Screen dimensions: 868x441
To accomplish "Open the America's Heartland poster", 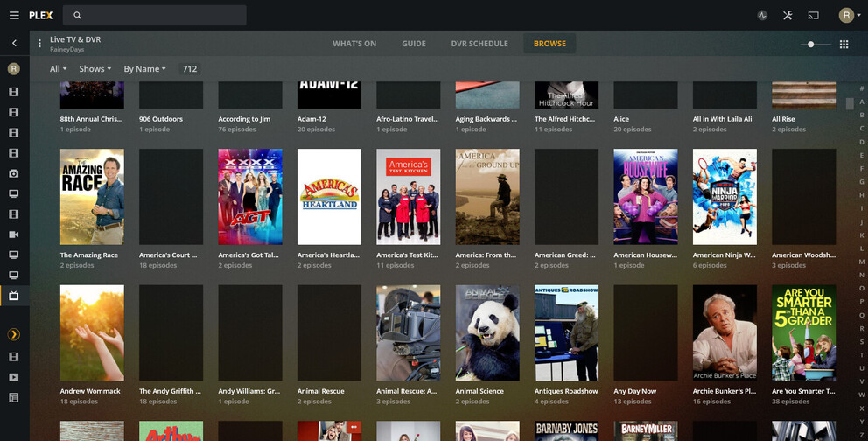I will click(x=329, y=196).
